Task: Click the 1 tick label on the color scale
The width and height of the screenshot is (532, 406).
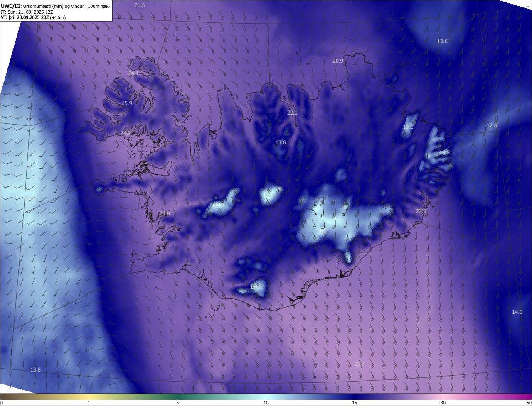Action: click(89, 403)
